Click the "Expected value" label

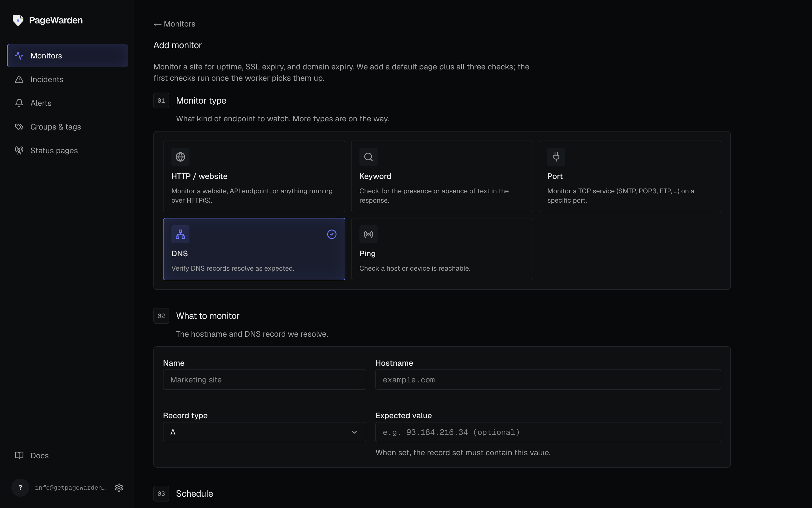pyautogui.click(x=404, y=416)
